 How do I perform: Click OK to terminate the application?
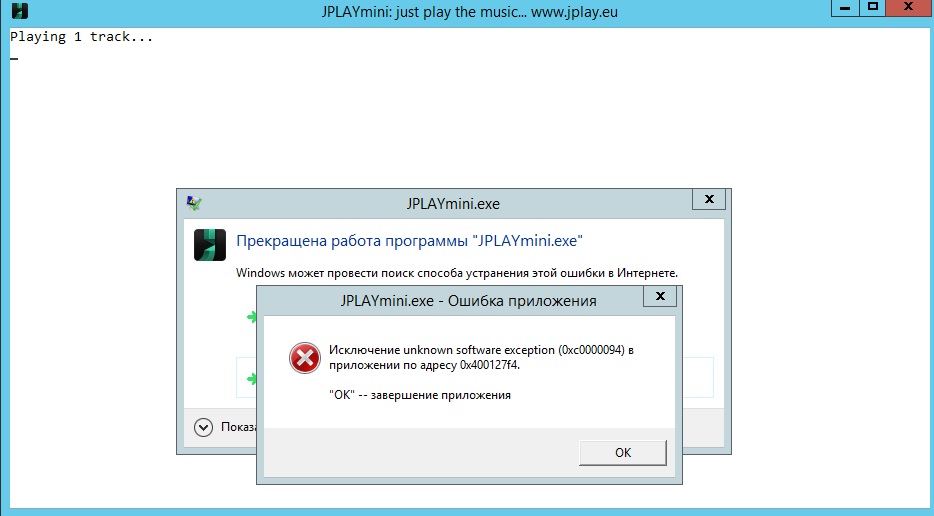[622, 453]
